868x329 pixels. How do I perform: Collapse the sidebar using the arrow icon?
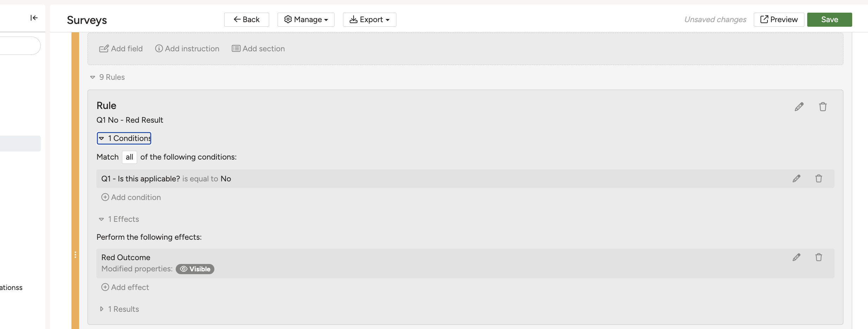pyautogui.click(x=34, y=18)
